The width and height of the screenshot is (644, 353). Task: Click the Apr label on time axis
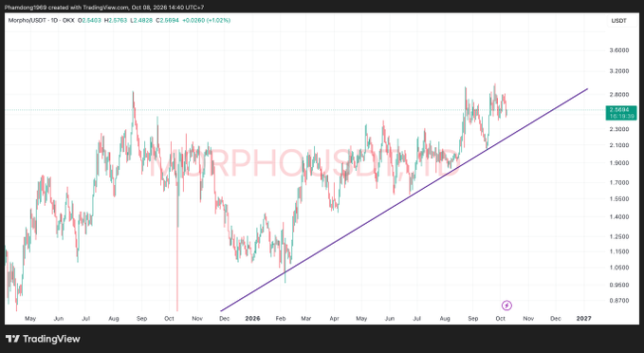(334, 319)
